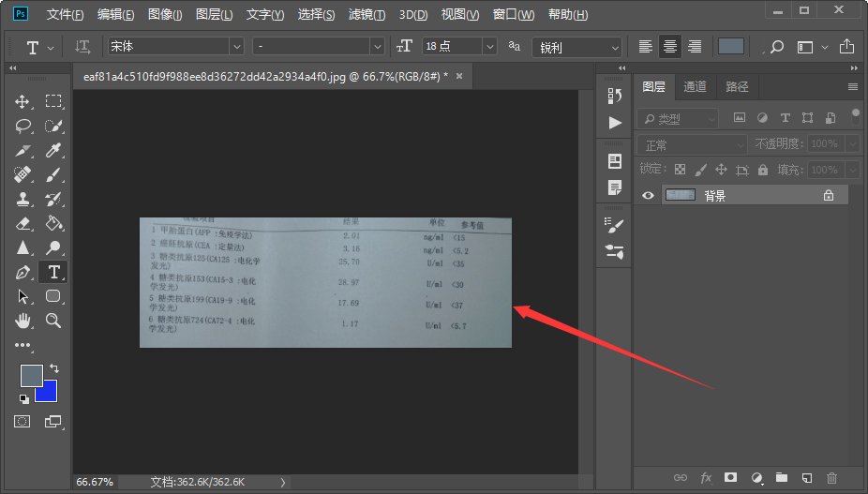868x494 pixels.
Task: Toggle type layer filter
Action: [x=785, y=117]
